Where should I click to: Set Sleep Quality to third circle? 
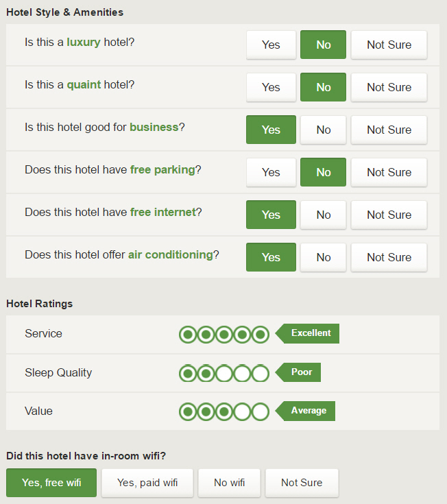[x=223, y=374]
